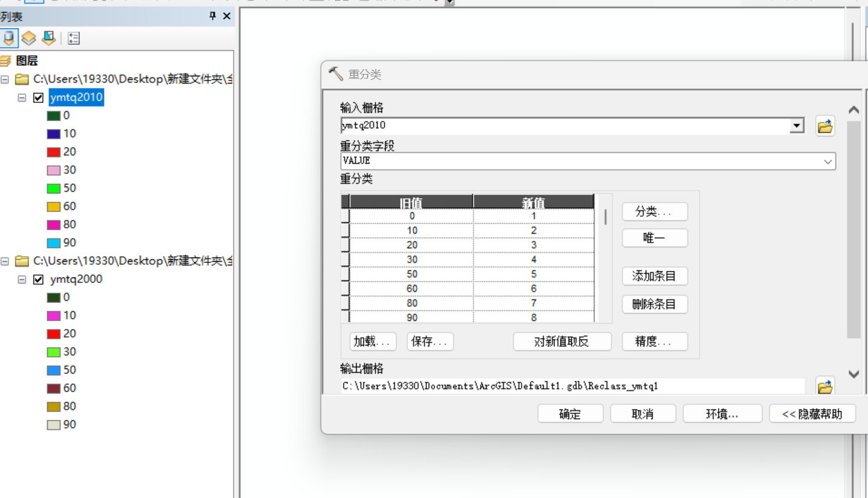The width and height of the screenshot is (868, 498).
Task: Click olive swatch 80 under ymtq2000
Action: click(x=54, y=407)
